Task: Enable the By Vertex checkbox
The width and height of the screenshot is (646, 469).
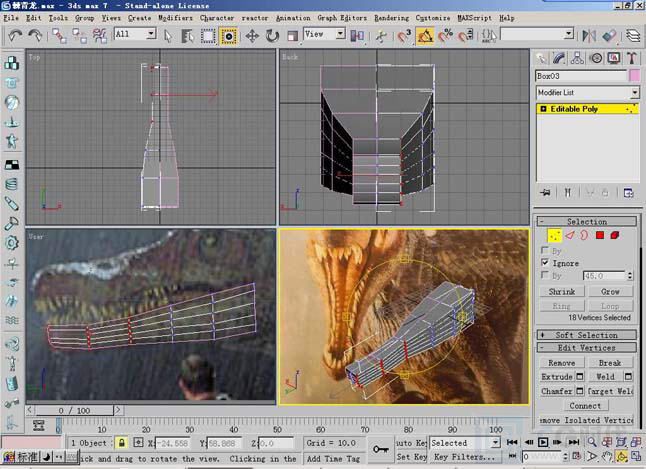Action: pos(545,250)
